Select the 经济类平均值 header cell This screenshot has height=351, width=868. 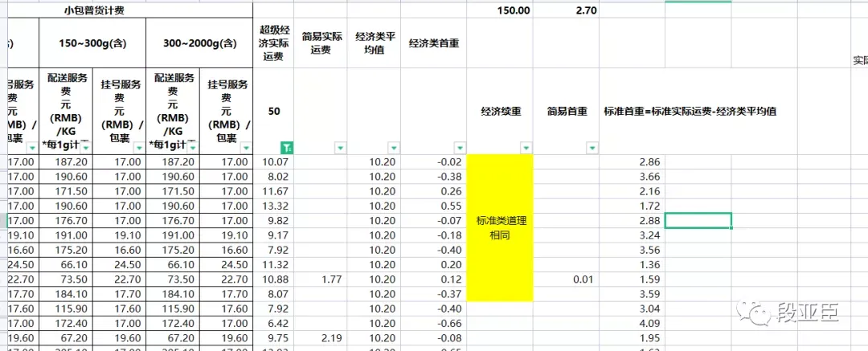pyautogui.click(x=375, y=43)
